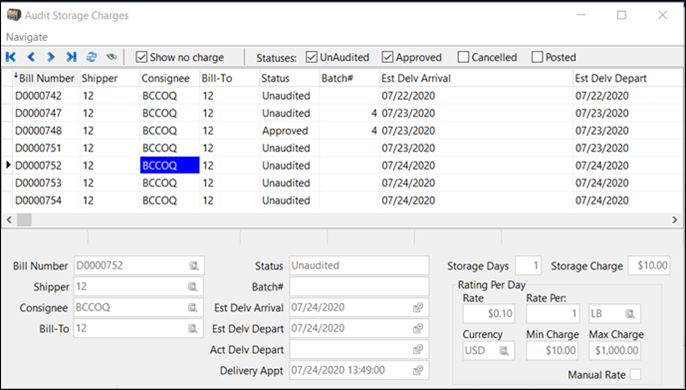Open Est Delv Arrival date picker
The image size is (686, 390).
click(x=418, y=308)
